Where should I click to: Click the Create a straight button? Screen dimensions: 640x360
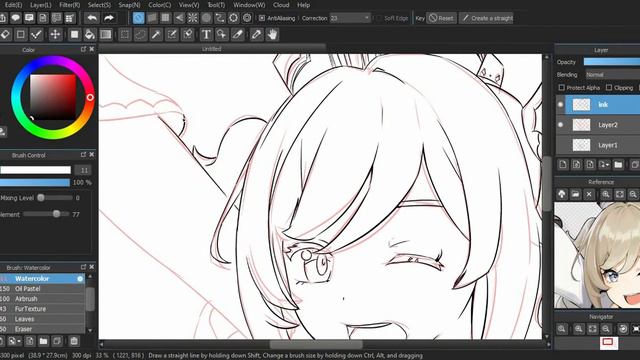[x=487, y=18]
